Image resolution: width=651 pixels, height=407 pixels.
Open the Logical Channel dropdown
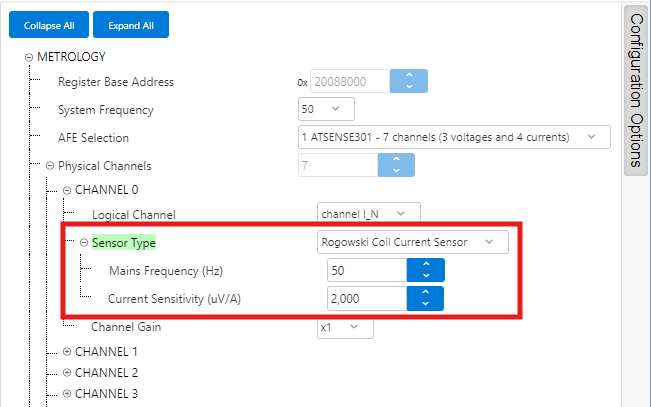click(368, 213)
